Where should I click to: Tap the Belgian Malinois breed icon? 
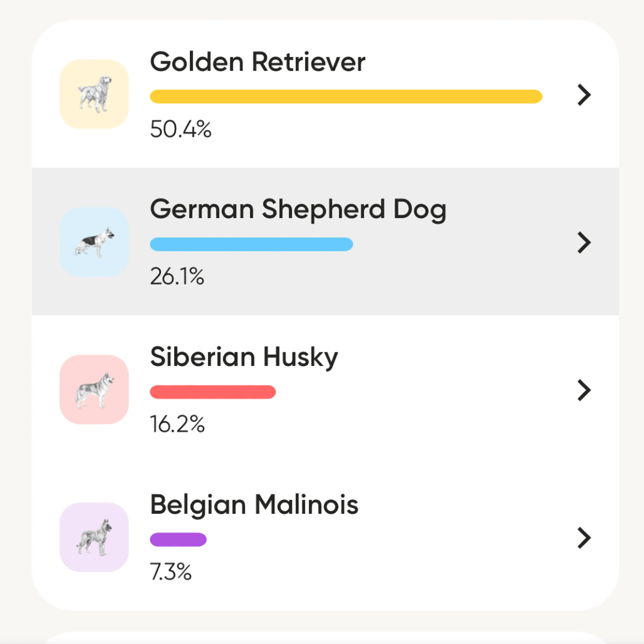pyautogui.click(x=94, y=537)
